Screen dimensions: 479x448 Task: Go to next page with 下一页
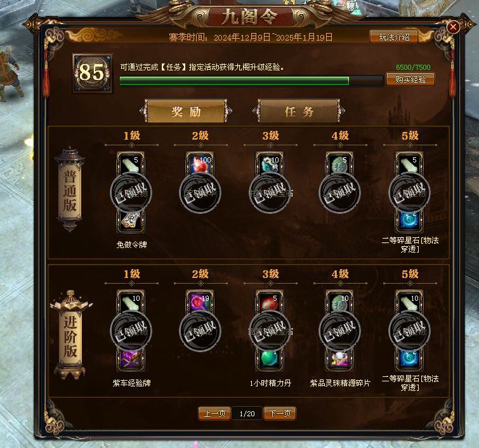tap(280, 414)
